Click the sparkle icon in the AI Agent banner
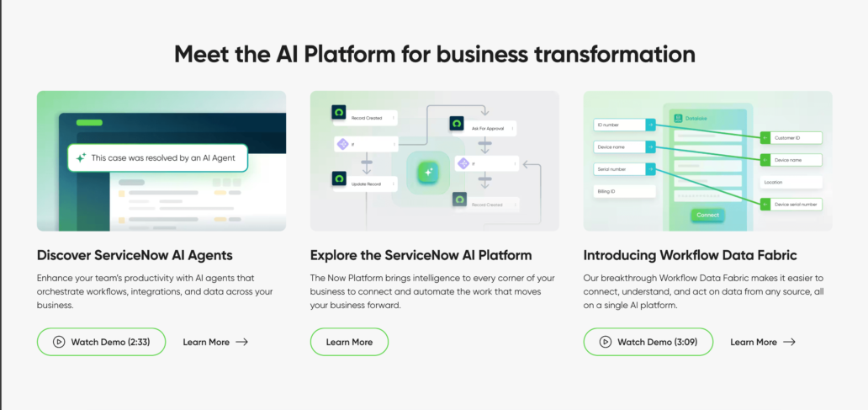868x410 pixels. (81, 157)
